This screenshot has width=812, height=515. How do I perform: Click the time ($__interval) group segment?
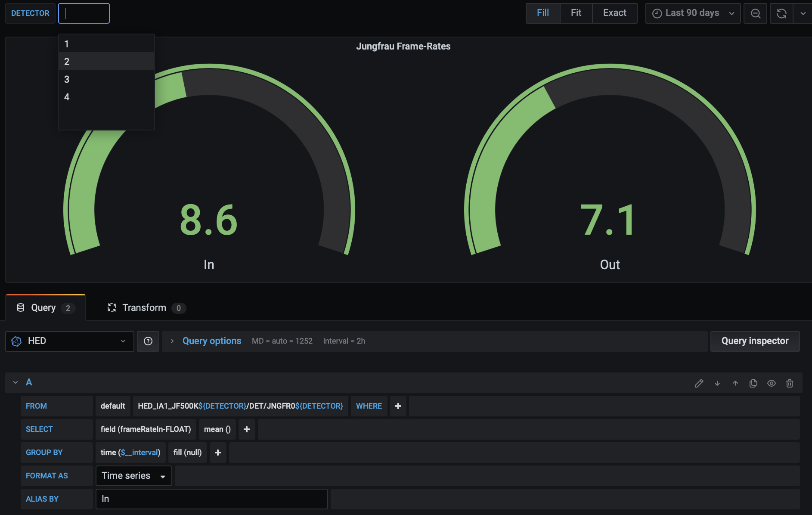click(x=130, y=453)
